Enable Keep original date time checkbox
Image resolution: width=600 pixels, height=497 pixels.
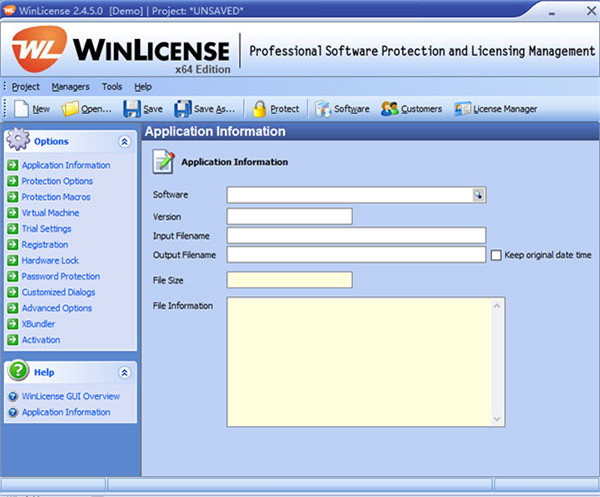(496, 255)
